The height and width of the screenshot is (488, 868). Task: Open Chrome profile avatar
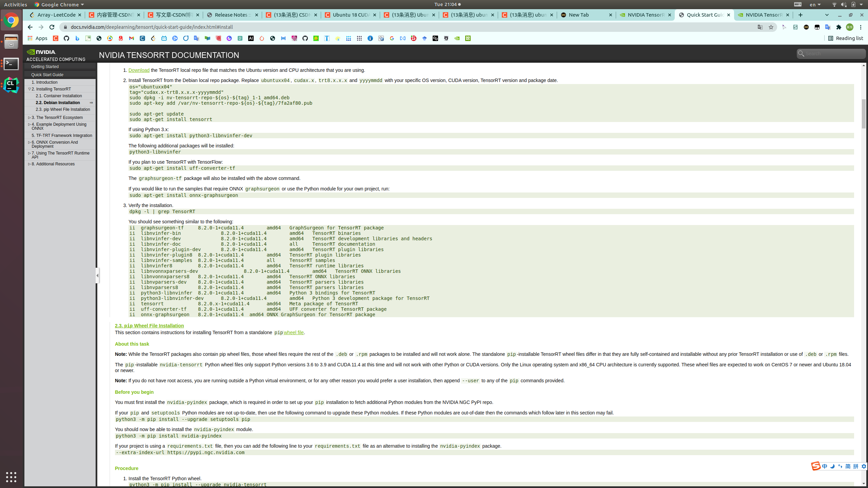tap(850, 27)
